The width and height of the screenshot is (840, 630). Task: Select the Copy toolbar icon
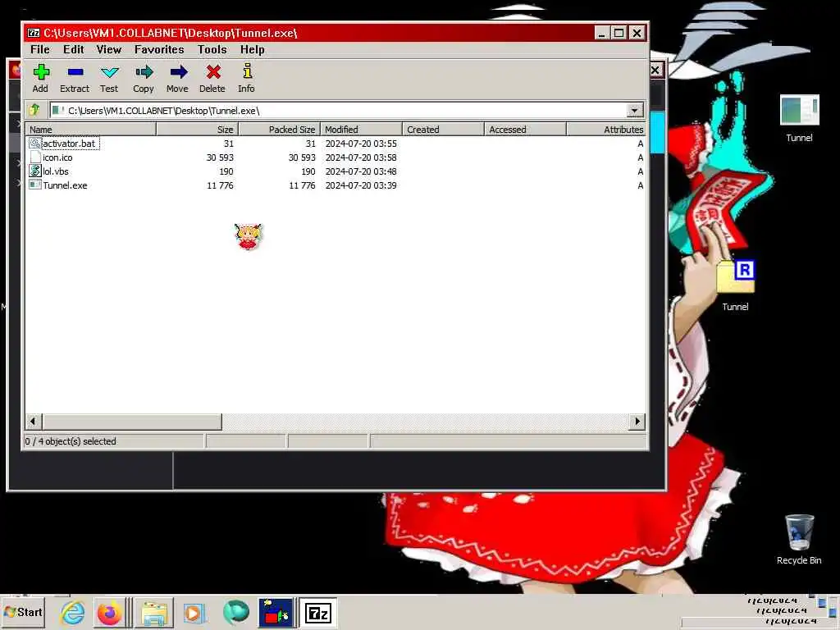coord(144,72)
